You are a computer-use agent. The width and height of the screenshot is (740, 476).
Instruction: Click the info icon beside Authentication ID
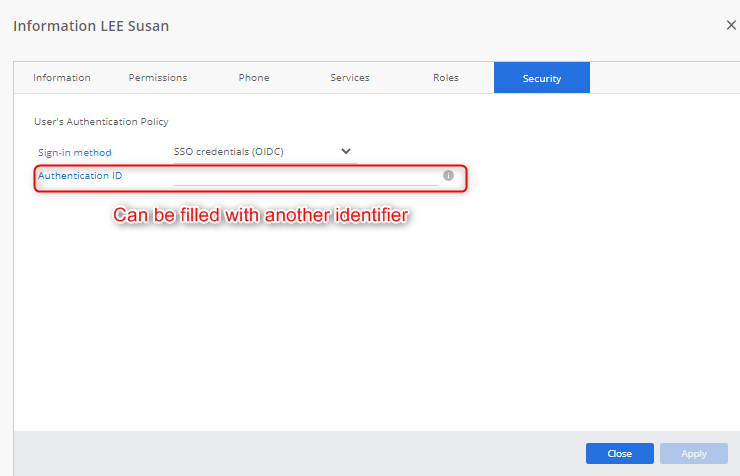coord(448,176)
